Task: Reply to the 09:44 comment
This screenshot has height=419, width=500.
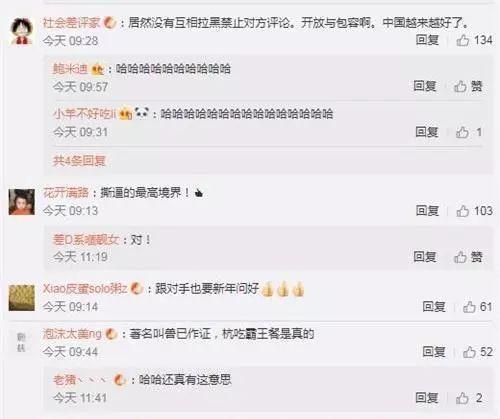Action: click(434, 352)
